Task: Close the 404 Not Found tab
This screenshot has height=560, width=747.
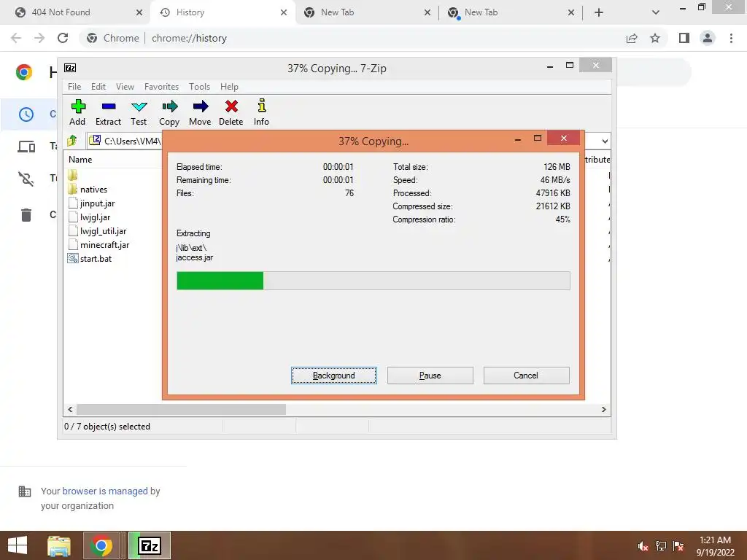Action: [x=139, y=12]
